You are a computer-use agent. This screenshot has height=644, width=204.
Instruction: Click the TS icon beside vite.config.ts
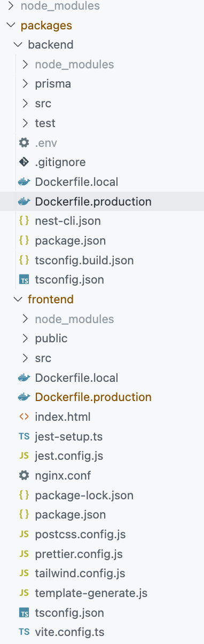tap(24, 632)
